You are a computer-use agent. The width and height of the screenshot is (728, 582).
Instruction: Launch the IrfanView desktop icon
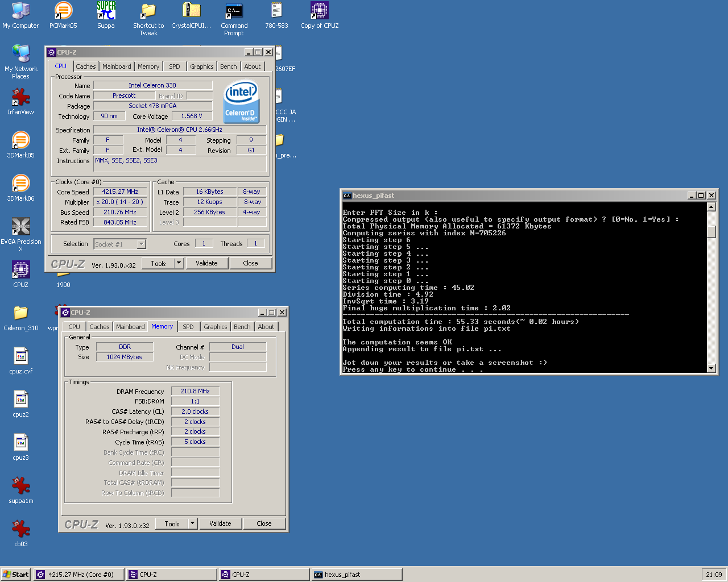(20, 102)
